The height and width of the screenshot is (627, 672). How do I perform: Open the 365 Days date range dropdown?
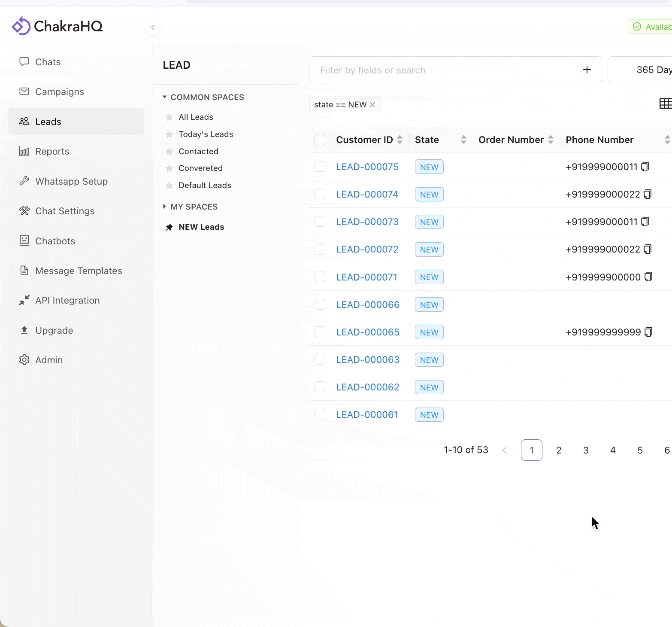[640, 70]
